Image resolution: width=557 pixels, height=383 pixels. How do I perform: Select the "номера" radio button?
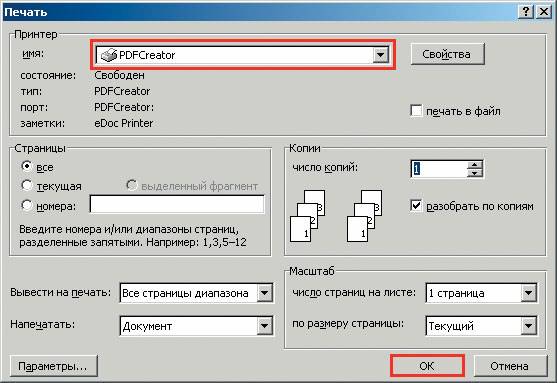click(27, 205)
